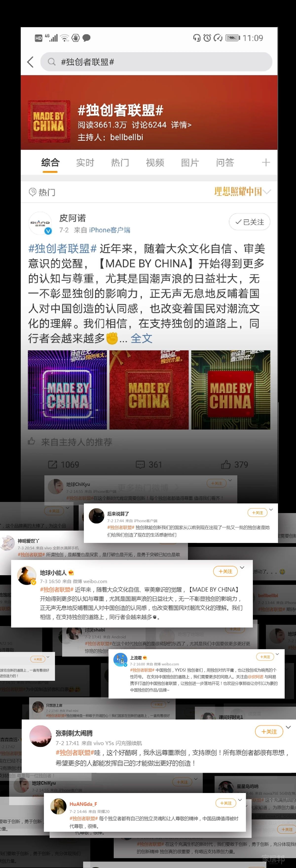This screenshot has width=296, height=868.
Task: Open 皮阿诺 profile avatar
Action: coord(40,223)
